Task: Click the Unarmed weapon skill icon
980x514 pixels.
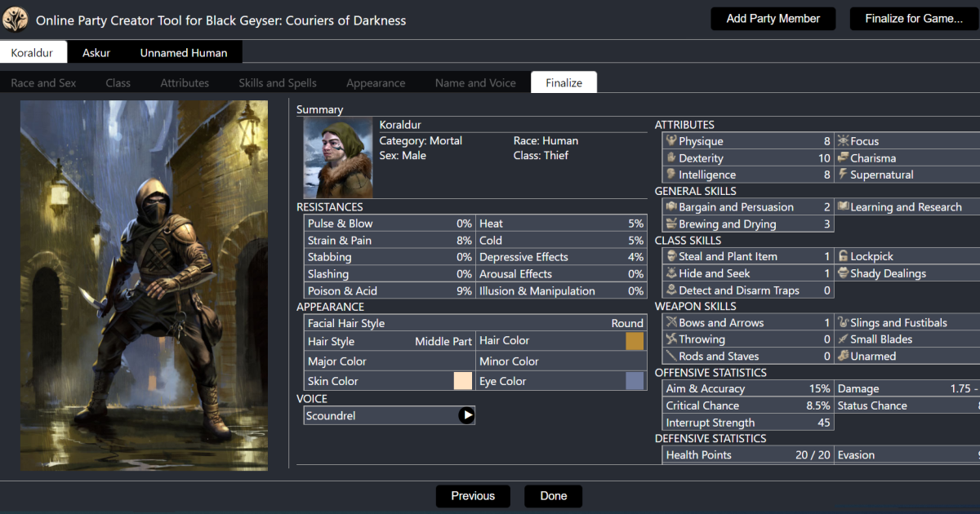Action: tap(843, 357)
